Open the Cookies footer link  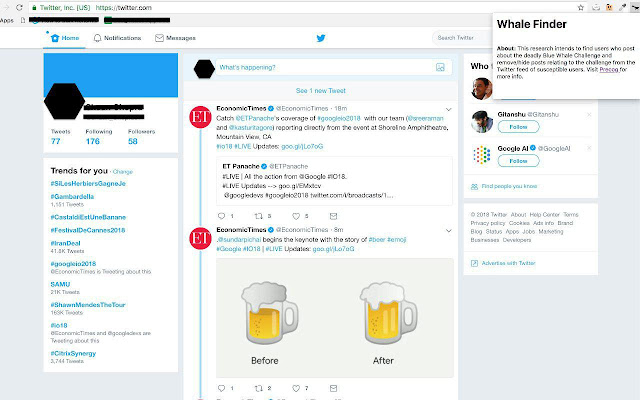[x=519, y=223]
